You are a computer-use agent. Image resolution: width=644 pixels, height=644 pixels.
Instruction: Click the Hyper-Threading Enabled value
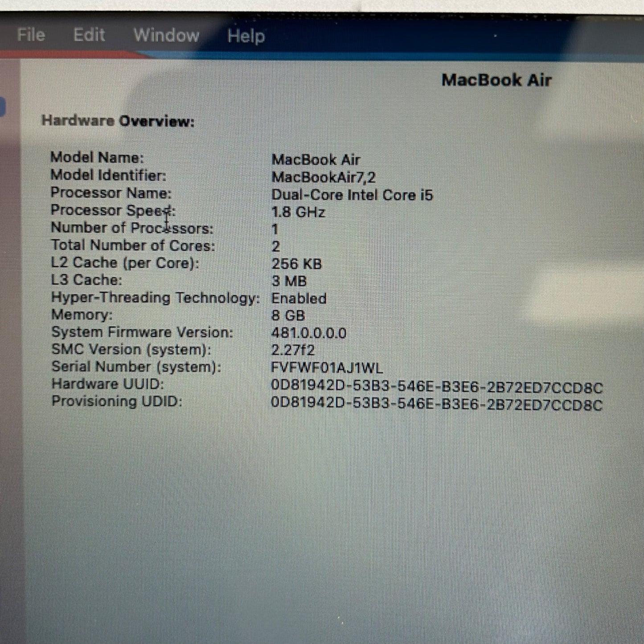(299, 298)
